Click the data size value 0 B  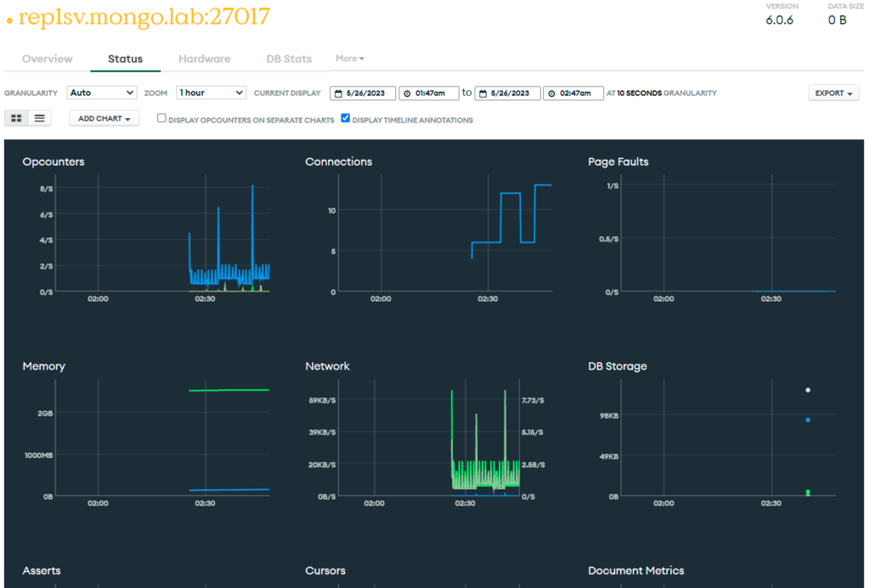(837, 20)
